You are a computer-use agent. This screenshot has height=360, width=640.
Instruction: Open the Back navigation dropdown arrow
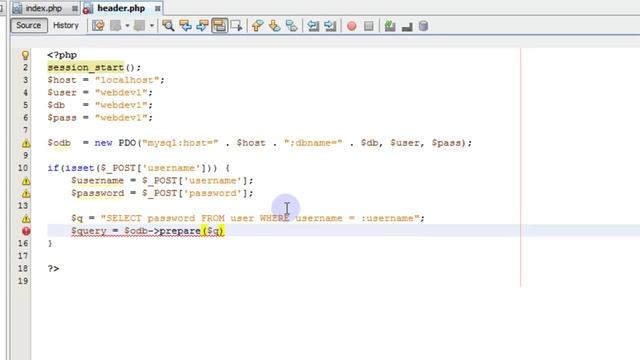point(127,26)
